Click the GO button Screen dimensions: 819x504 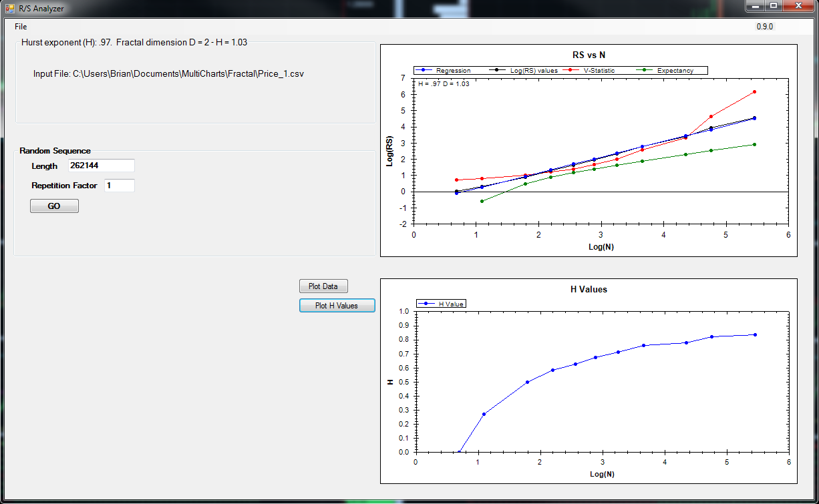54,206
